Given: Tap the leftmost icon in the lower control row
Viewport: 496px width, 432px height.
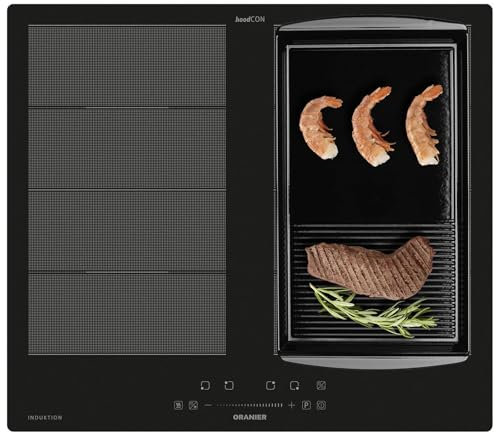Looking at the screenshot, I should click(x=179, y=405).
